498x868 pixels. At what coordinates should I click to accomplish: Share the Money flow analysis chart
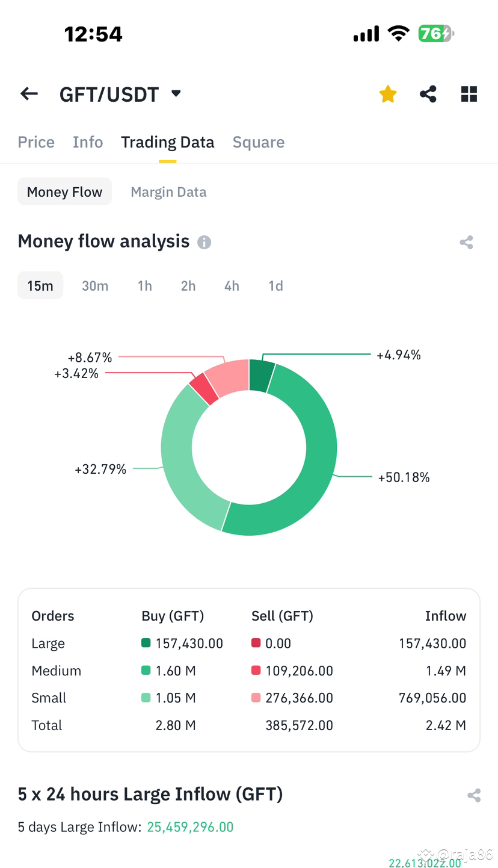pos(466,242)
